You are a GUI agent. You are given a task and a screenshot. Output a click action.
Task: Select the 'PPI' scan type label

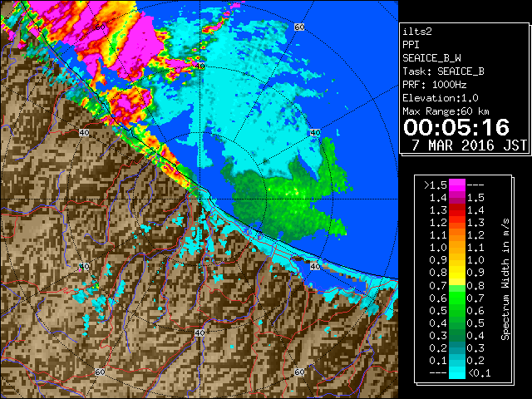pos(411,45)
